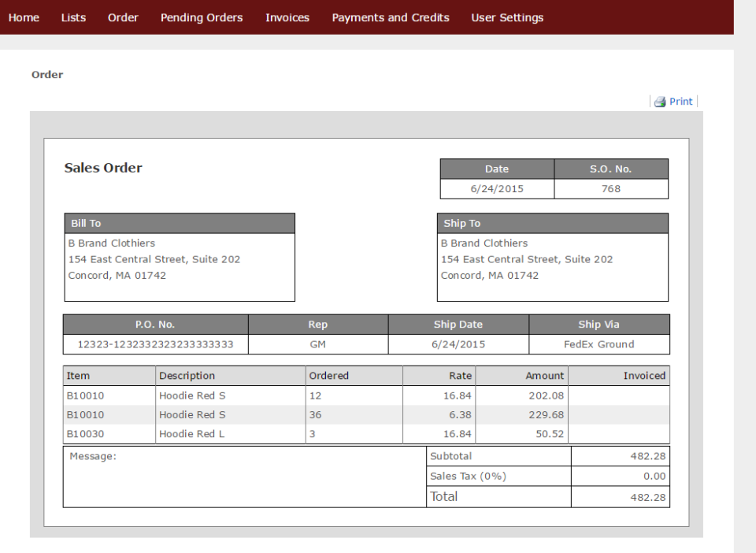Screen dimensions: 756x553
Task: Navigate to the Home menu
Action: point(24,17)
